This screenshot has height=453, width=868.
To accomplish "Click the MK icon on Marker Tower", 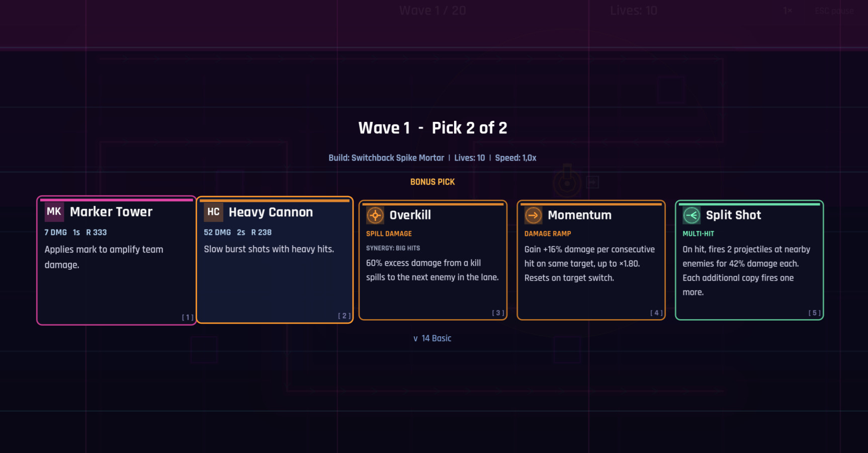I will tap(54, 212).
